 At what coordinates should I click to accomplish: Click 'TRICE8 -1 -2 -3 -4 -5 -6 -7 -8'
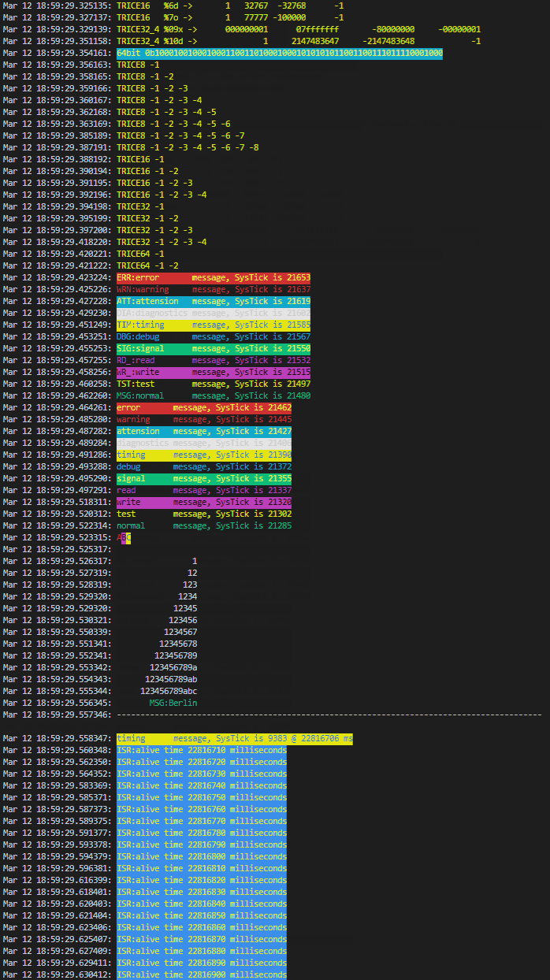click(x=188, y=147)
